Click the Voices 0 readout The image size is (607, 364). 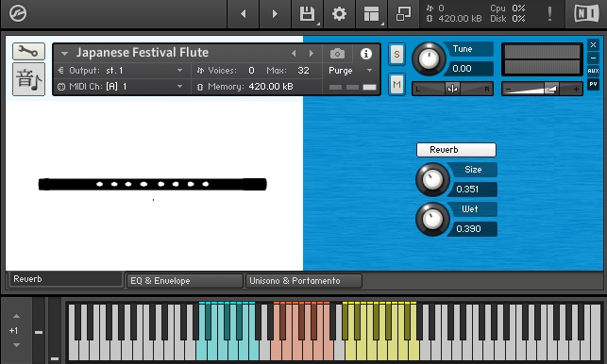(x=252, y=71)
